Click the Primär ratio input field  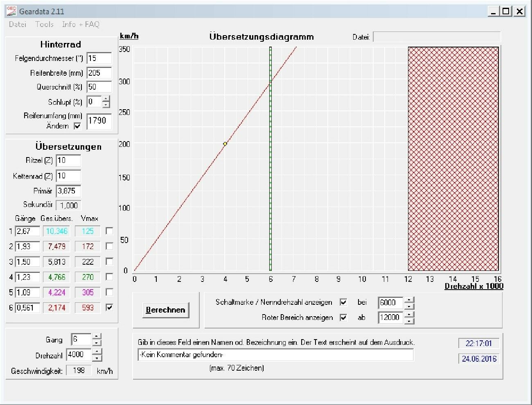click(x=68, y=191)
